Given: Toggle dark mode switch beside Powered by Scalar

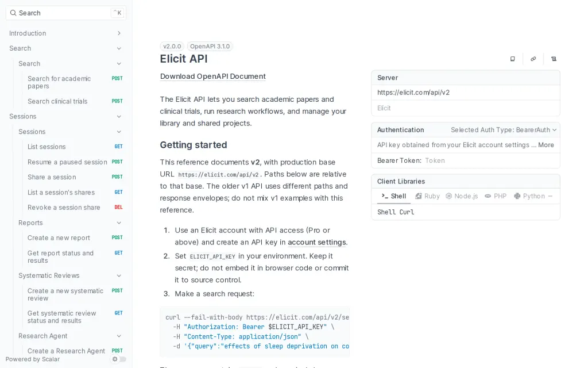Looking at the screenshot, I should point(119,359).
